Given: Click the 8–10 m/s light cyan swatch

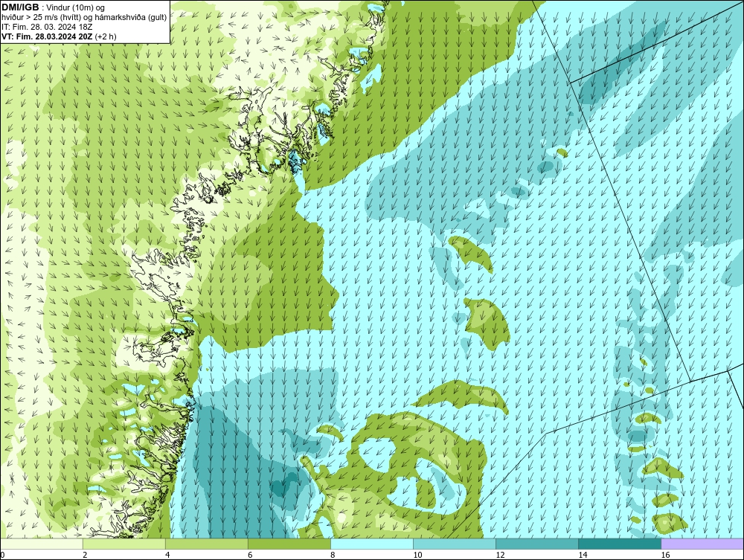Looking at the screenshot, I should click(x=372, y=544).
